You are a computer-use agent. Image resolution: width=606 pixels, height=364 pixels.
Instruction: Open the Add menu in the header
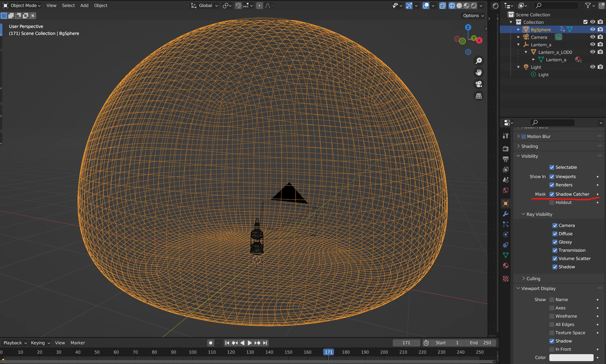point(84,5)
